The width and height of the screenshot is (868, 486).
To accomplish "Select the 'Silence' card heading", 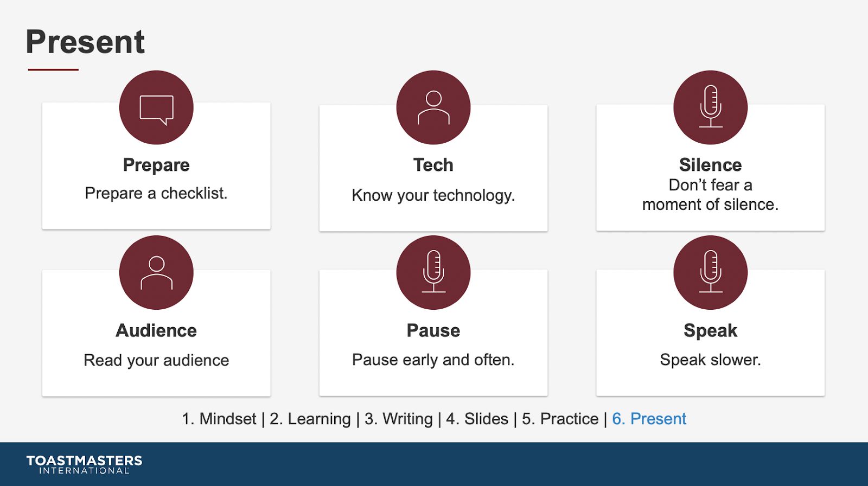I will click(710, 165).
